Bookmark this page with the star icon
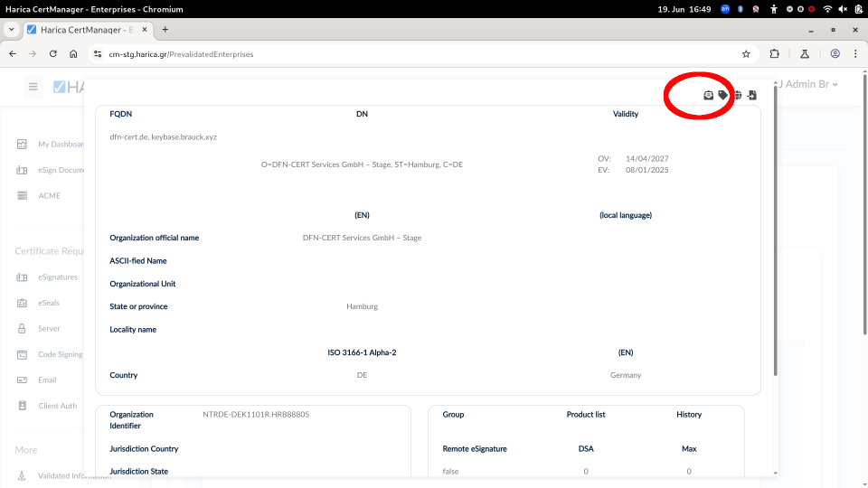 coord(746,53)
